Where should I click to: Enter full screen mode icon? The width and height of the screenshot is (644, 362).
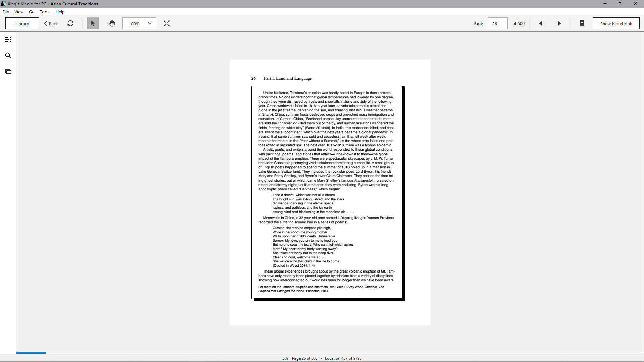point(167,23)
